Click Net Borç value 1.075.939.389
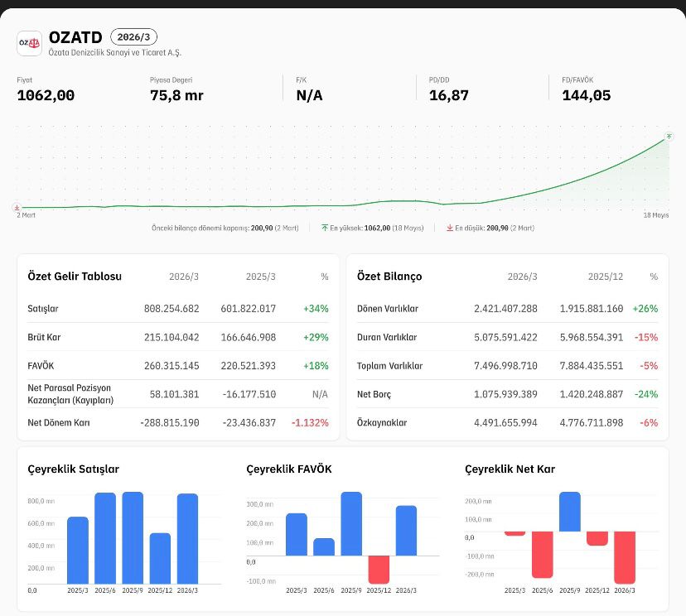Image resolution: width=686 pixels, height=616 pixels. (505, 394)
